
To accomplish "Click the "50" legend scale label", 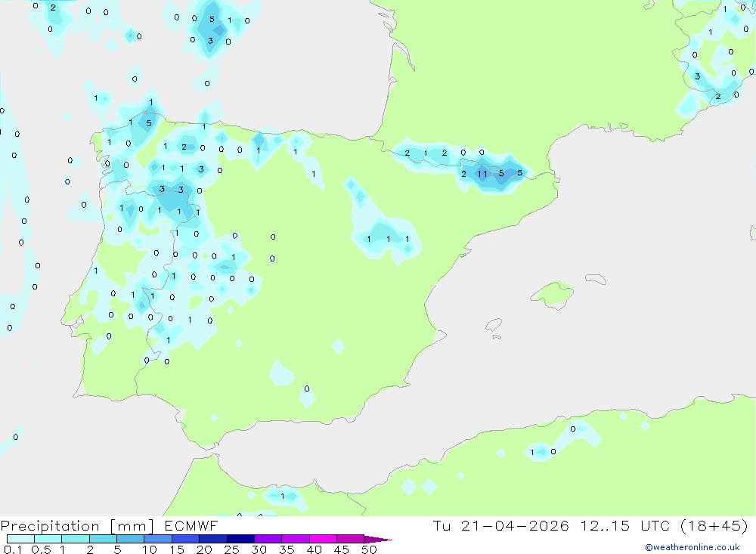I will pos(370,549).
